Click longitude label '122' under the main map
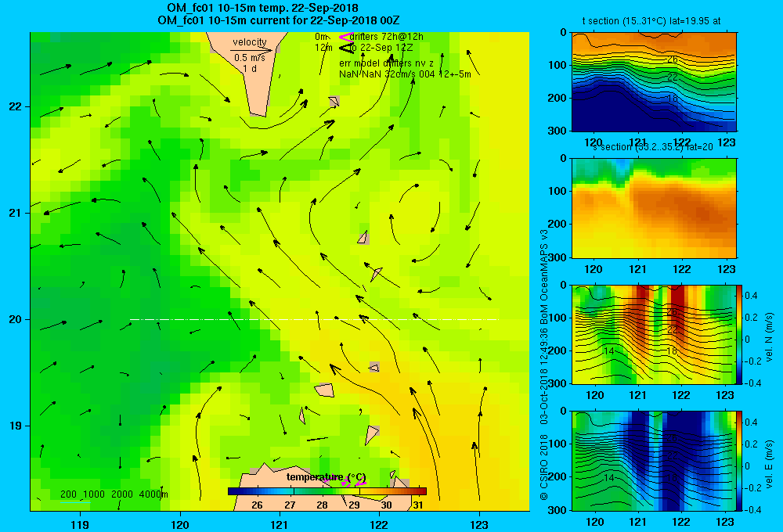This screenshot has height=532, width=783. (380, 524)
